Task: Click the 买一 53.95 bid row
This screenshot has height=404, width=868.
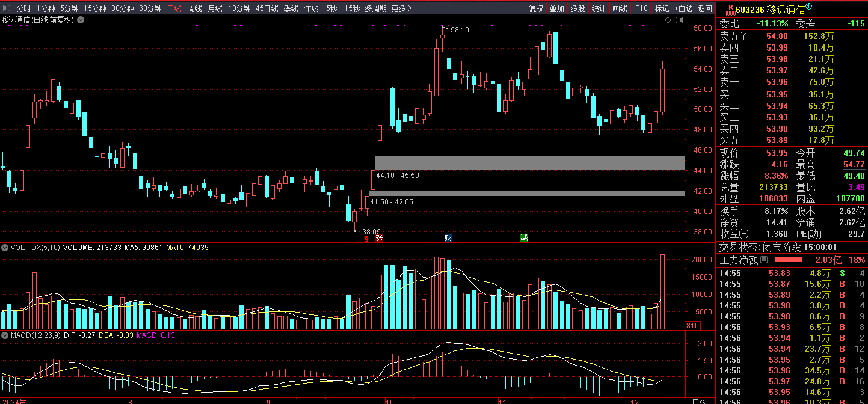Action: point(791,94)
